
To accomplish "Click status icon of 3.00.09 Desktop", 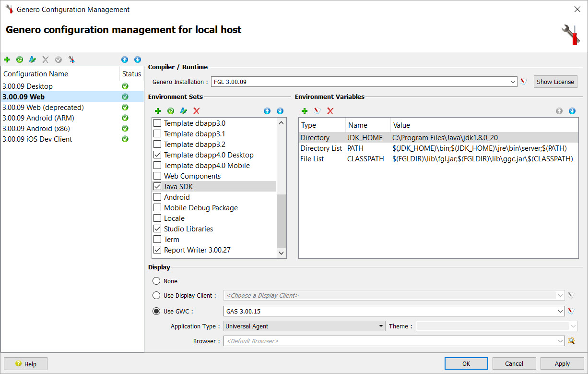I will (125, 86).
